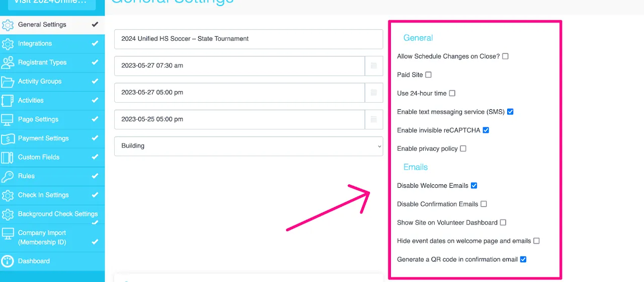The width and height of the screenshot is (644, 282).
Task: Click the Registrant Types people icon
Action: [x=8, y=62]
